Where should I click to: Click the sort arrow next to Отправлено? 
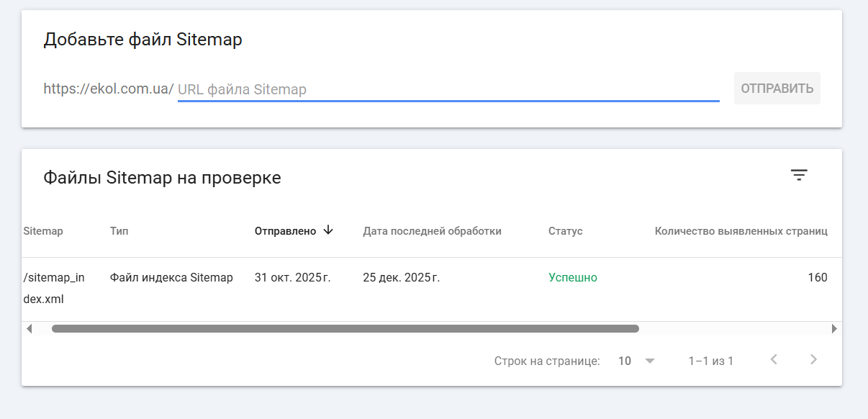pos(328,230)
